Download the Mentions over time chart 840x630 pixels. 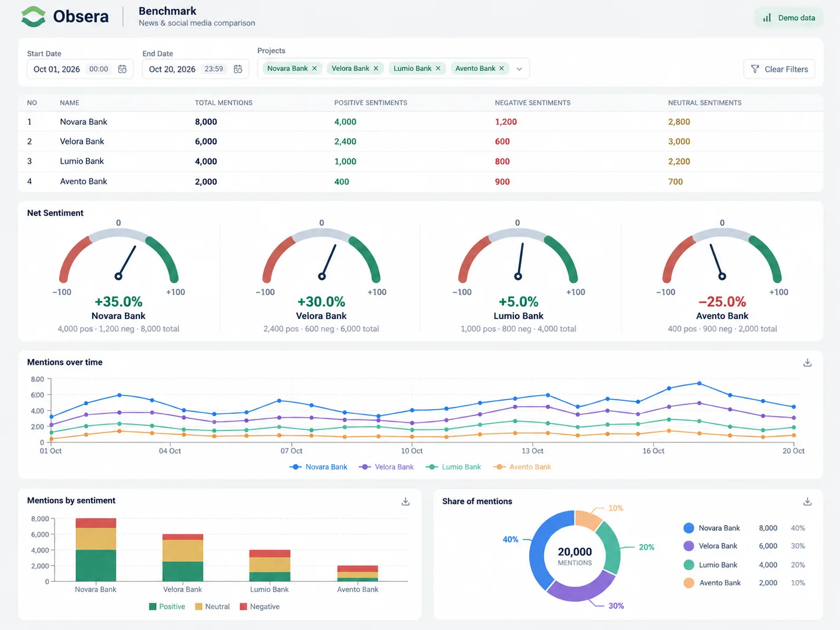807,363
